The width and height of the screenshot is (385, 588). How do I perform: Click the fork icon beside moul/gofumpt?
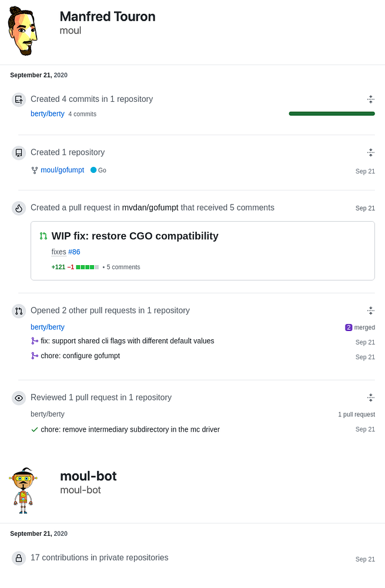coord(35,171)
